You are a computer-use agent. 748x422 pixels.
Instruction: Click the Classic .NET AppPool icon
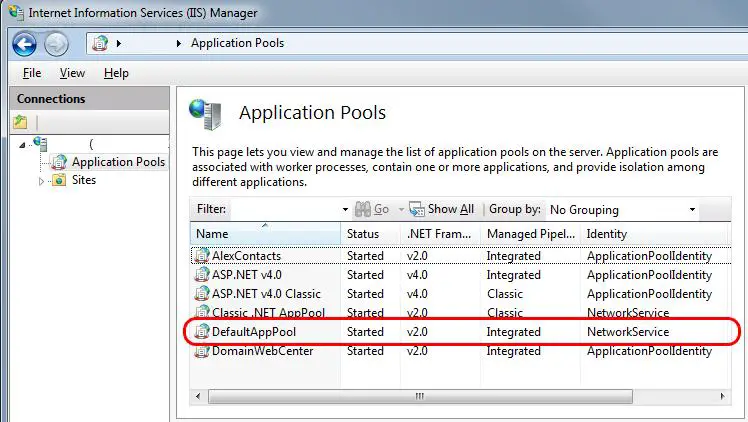click(202, 312)
